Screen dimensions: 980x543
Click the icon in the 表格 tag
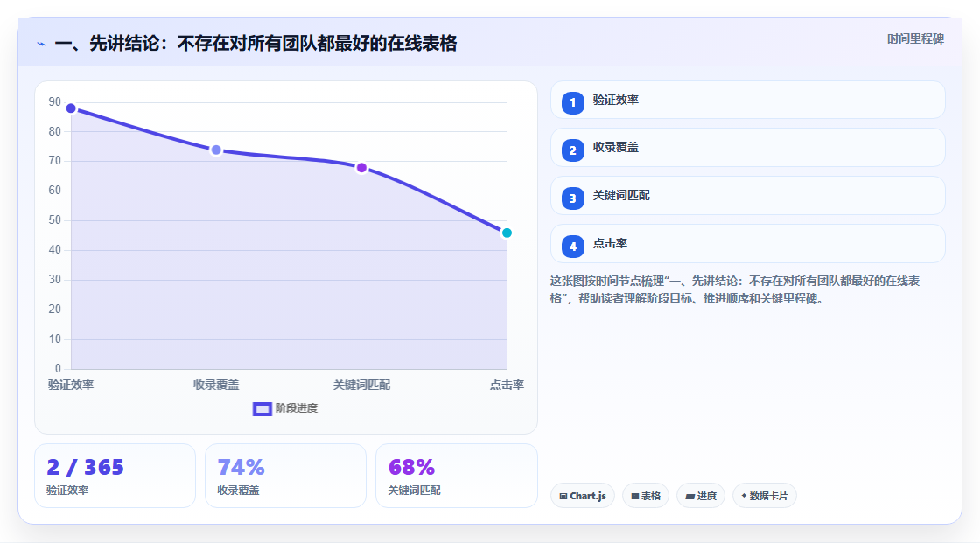(x=635, y=496)
